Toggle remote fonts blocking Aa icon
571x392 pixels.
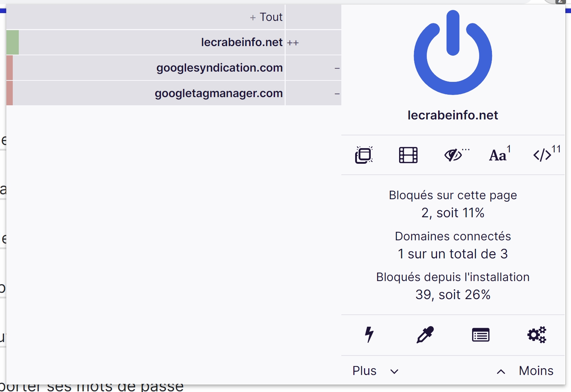tap(500, 154)
